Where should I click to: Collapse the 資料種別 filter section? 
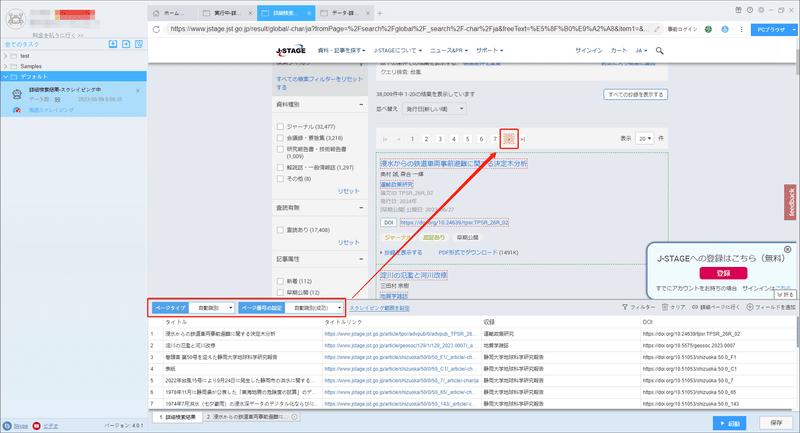coord(361,104)
